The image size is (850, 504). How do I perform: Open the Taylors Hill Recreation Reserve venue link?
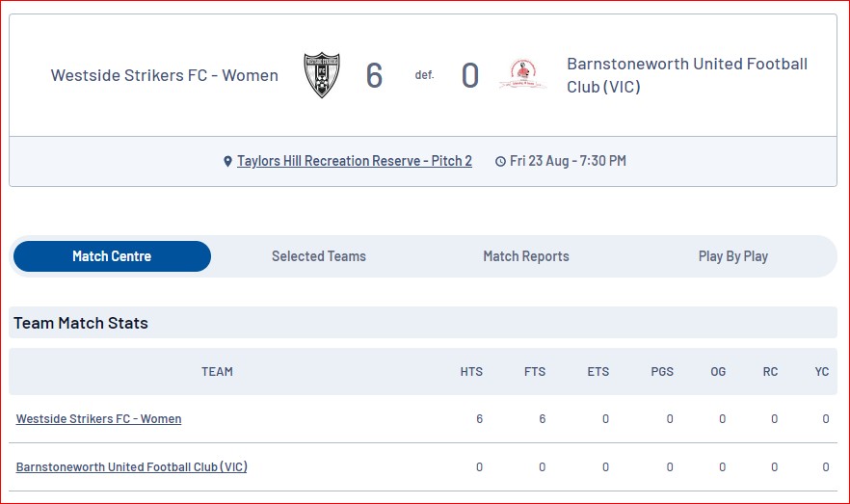pyautogui.click(x=355, y=161)
